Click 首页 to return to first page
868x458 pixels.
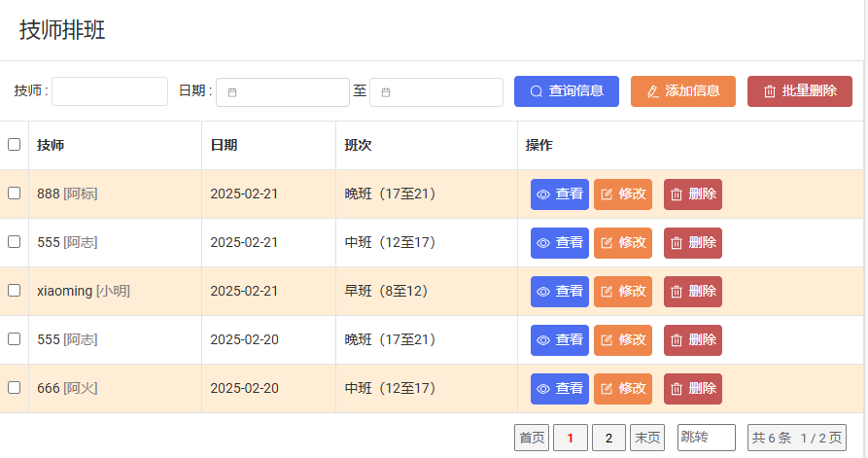click(532, 439)
